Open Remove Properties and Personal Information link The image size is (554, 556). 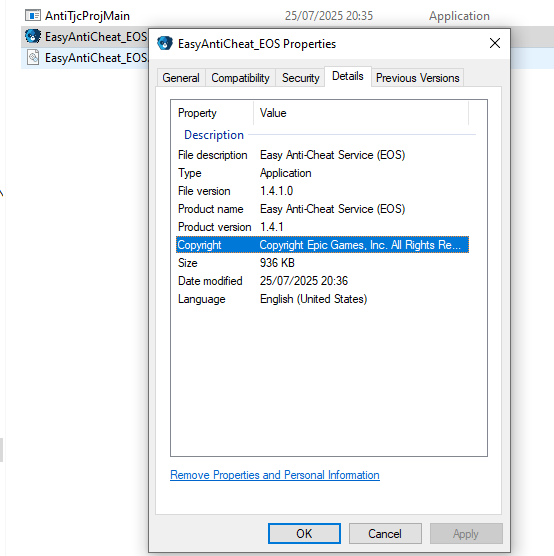point(275,475)
